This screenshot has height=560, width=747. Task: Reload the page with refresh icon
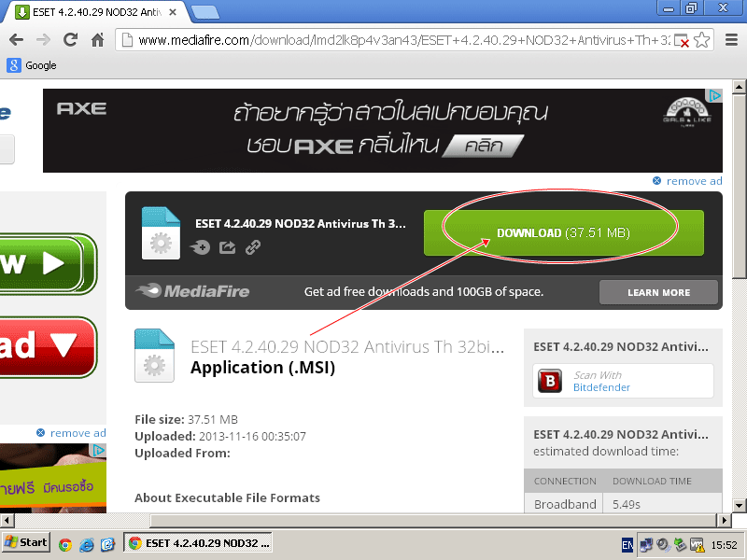(71, 40)
